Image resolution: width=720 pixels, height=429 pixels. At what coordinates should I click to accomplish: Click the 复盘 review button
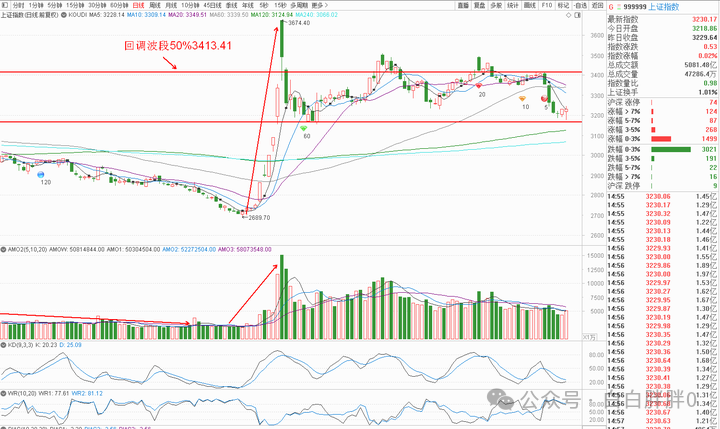[x=480, y=6]
